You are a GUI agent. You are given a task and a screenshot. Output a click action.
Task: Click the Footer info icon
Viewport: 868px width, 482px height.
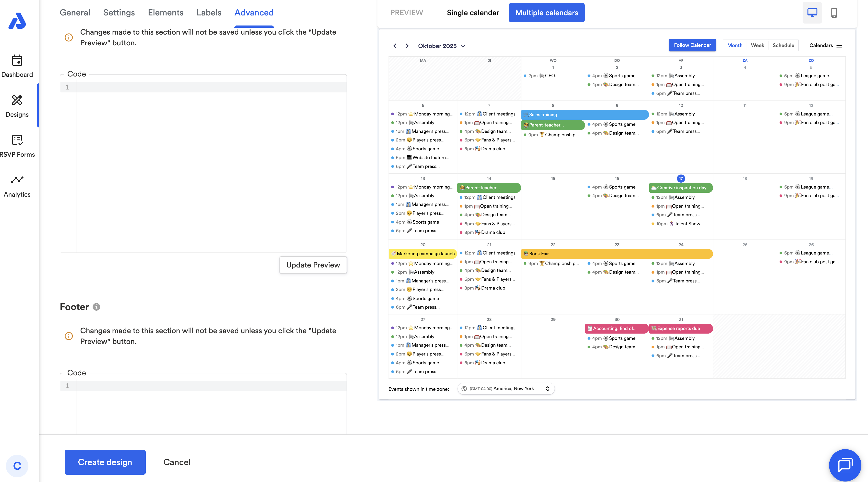coord(96,307)
